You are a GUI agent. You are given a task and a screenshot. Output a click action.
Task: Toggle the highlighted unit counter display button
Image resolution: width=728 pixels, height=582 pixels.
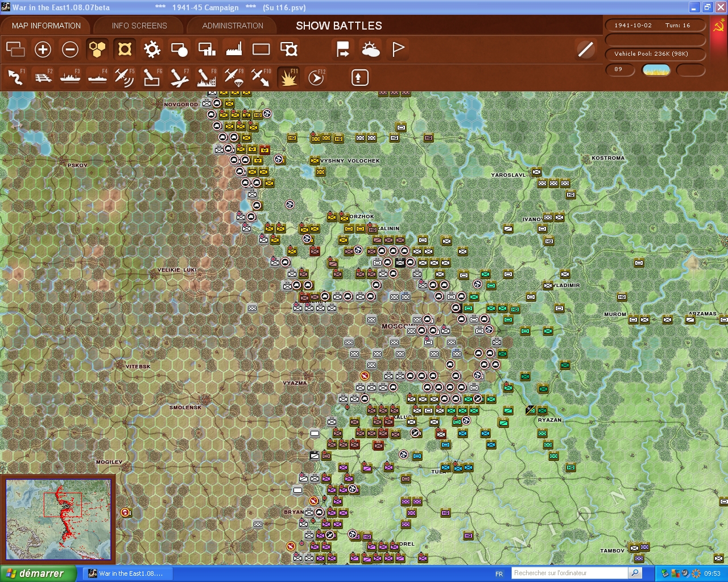(125, 49)
